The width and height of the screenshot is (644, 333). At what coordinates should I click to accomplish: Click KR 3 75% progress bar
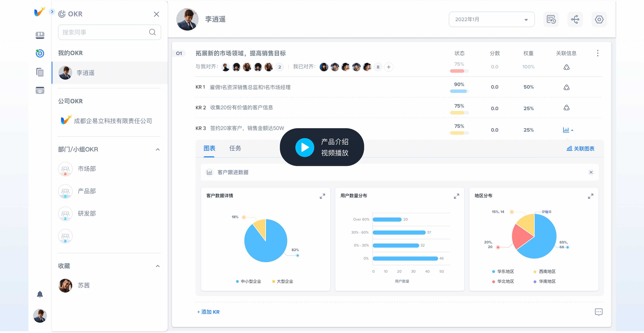pos(459,133)
